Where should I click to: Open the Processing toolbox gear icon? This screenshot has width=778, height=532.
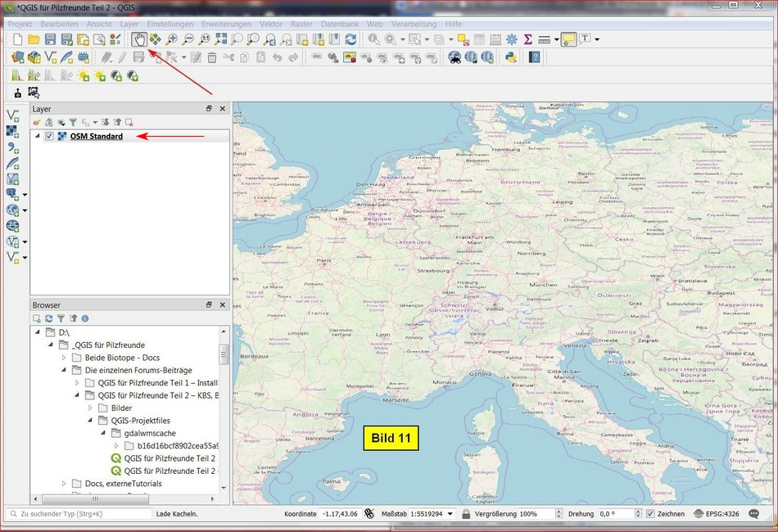(512, 38)
